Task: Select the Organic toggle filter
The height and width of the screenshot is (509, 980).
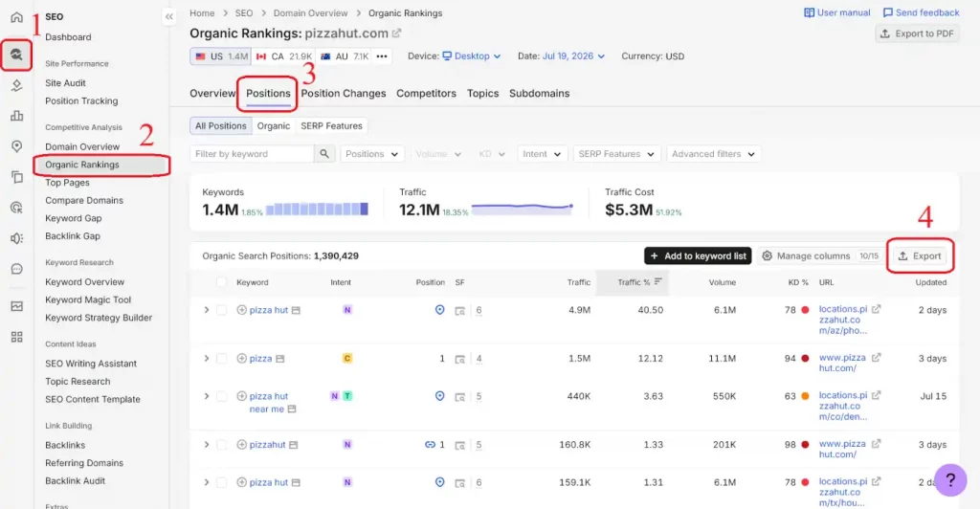Action: tap(274, 125)
